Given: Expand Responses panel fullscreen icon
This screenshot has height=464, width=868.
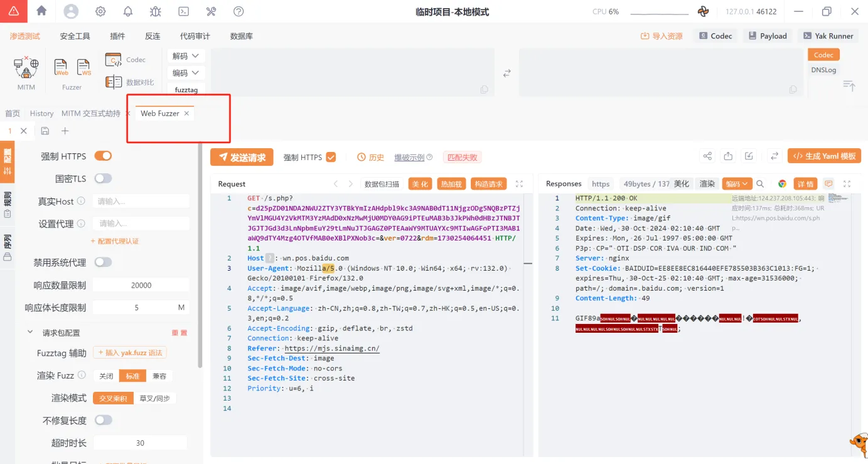Looking at the screenshot, I should (847, 184).
